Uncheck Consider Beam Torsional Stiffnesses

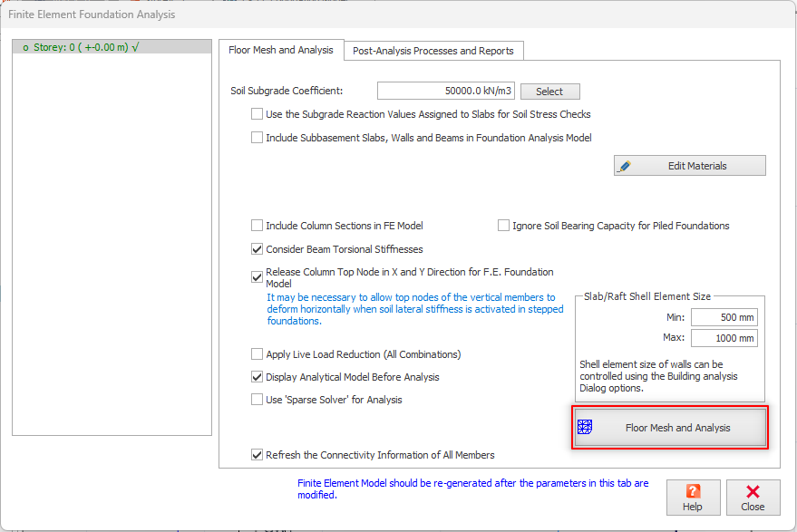tap(258, 249)
